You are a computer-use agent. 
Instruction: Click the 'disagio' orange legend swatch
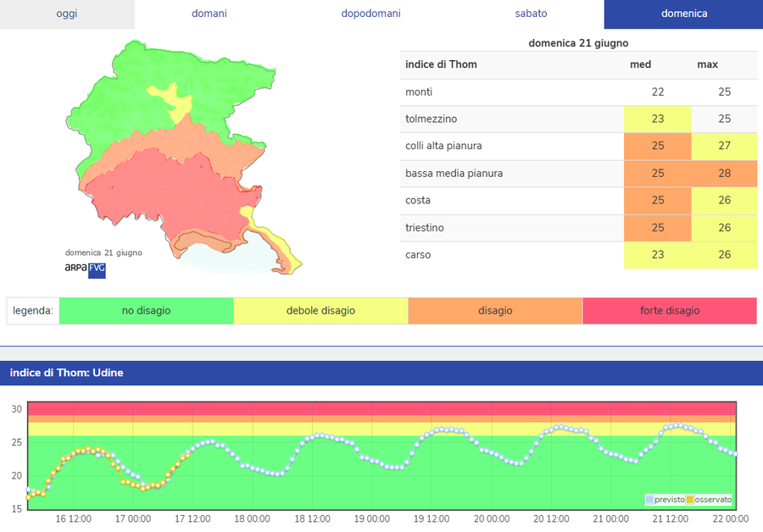click(x=495, y=311)
